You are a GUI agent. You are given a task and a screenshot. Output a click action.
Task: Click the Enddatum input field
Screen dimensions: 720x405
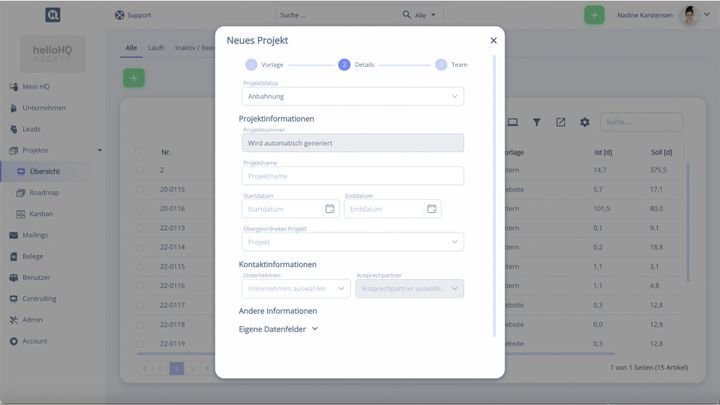383,209
